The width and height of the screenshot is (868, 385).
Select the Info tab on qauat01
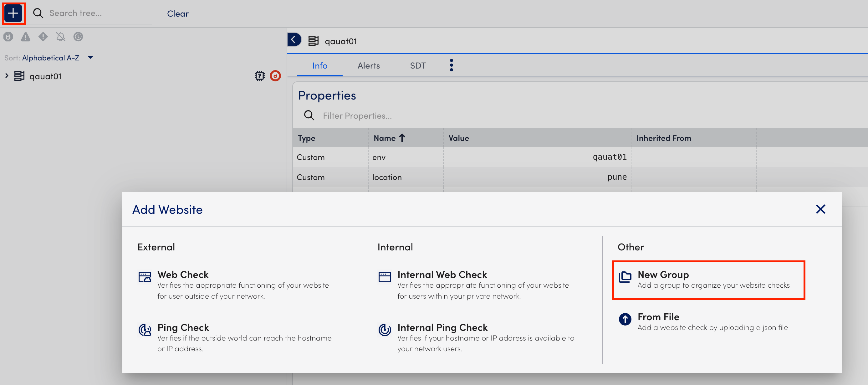coord(320,66)
